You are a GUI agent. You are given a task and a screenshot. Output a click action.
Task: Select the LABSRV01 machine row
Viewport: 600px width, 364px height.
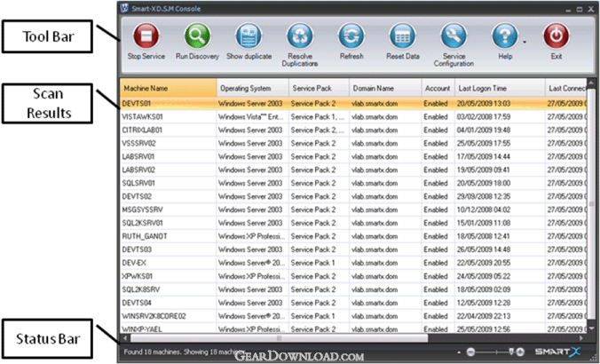(x=353, y=156)
